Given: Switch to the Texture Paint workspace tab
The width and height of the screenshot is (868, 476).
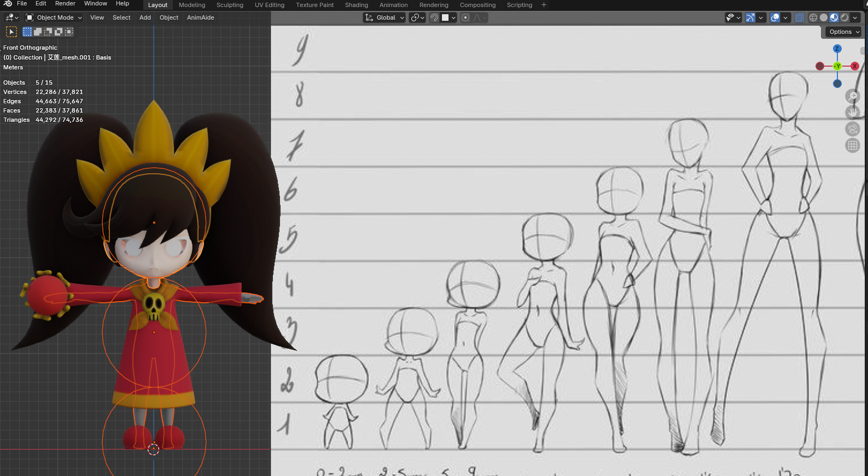Looking at the screenshot, I should coord(314,5).
